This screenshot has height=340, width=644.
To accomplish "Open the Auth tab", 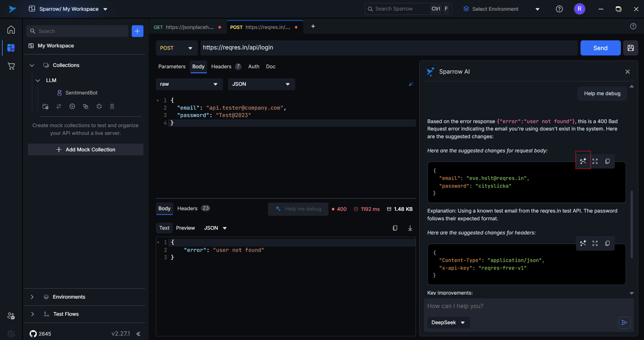I will coord(254,67).
